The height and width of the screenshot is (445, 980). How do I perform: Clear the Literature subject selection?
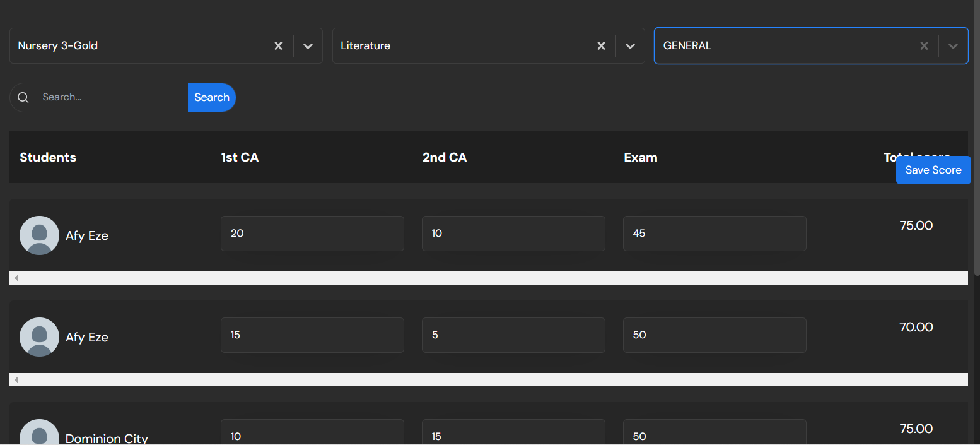pos(601,46)
